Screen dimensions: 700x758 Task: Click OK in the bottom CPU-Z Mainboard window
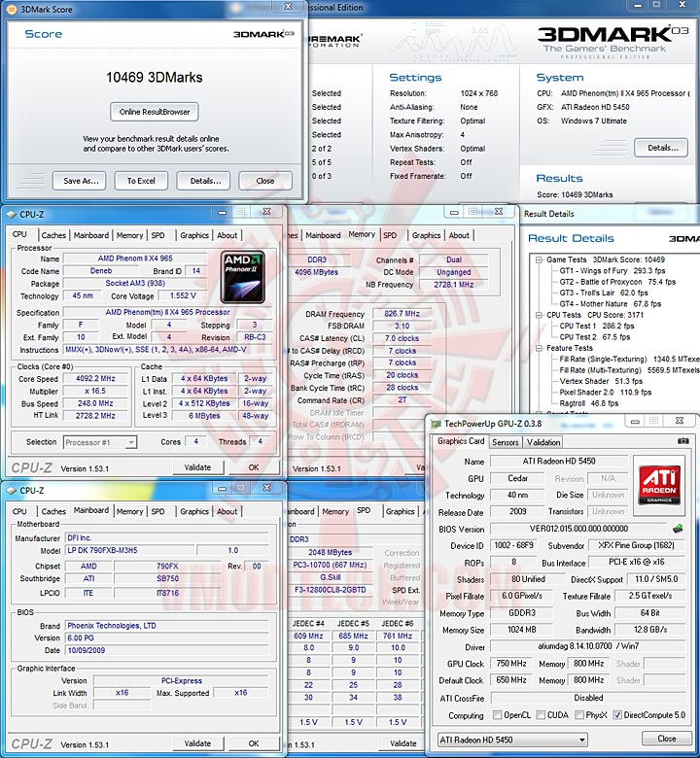(254, 743)
